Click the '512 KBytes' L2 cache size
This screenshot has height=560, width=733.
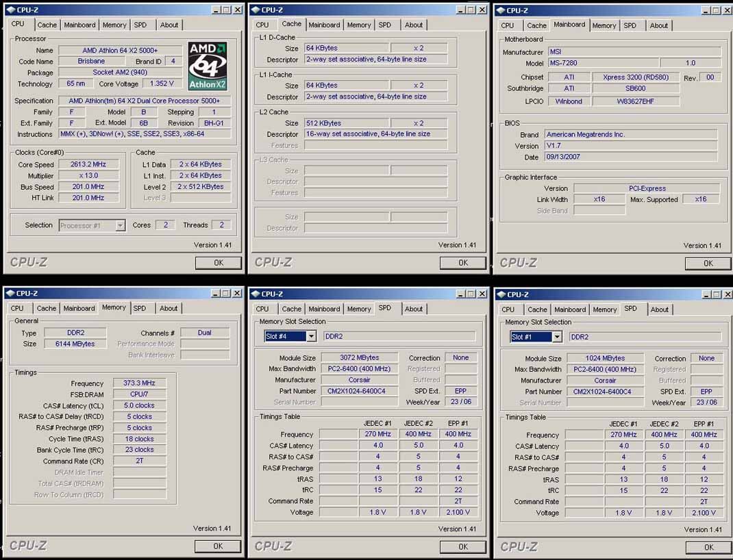[347, 123]
